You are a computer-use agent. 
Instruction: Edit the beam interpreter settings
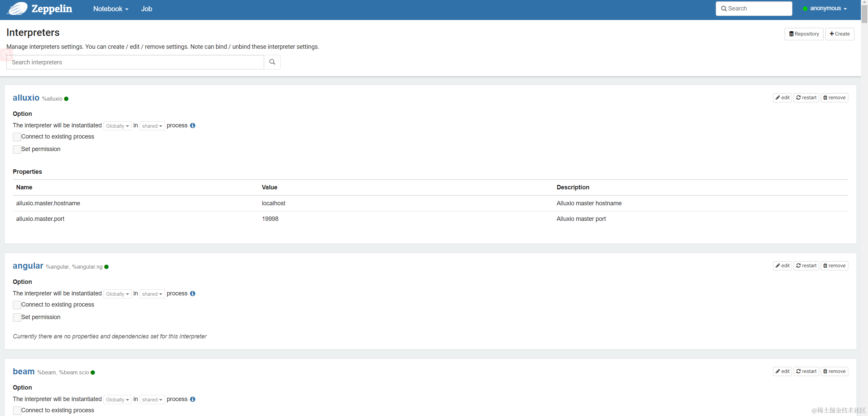click(x=782, y=371)
